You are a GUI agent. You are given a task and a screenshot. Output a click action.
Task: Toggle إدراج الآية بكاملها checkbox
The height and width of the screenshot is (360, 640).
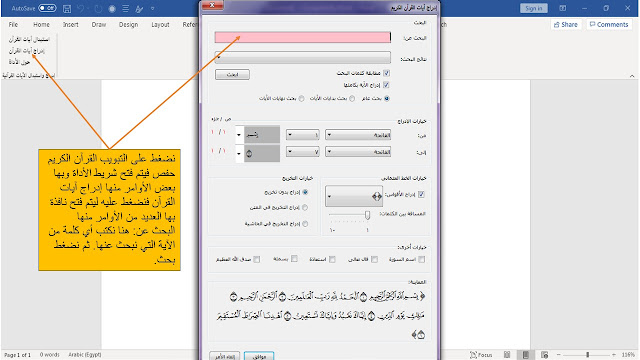pyautogui.click(x=386, y=85)
